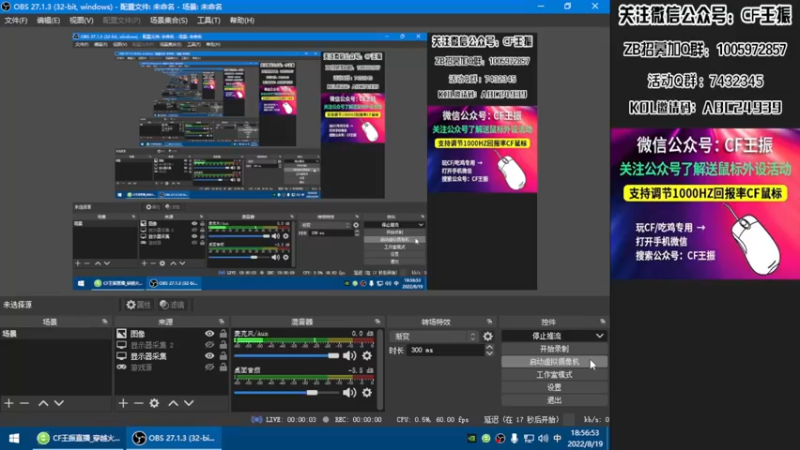Expand the 停止推流 button dropdown arrow
The height and width of the screenshot is (450, 800).
click(x=599, y=336)
